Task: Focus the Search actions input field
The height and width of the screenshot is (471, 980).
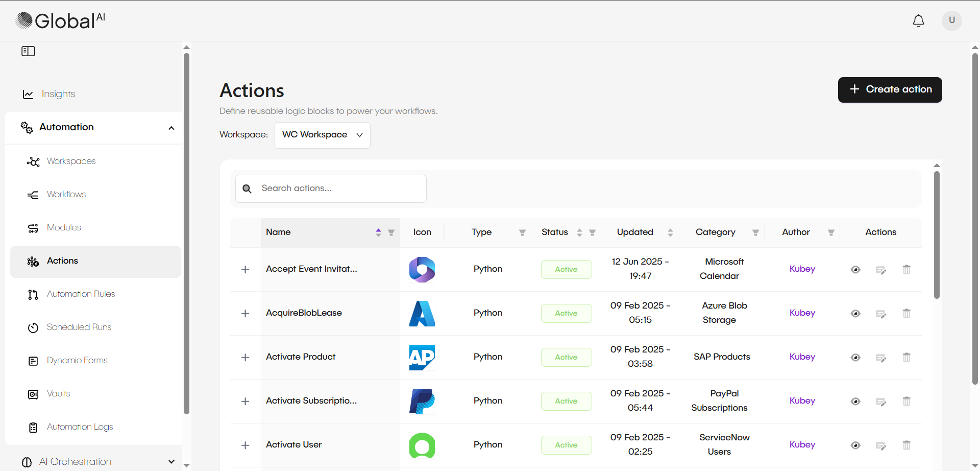Action: click(x=339, y=189)
